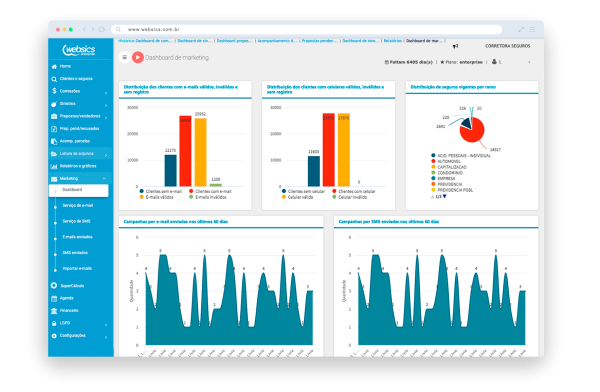Click the browser address bar

tap(306, 29)
